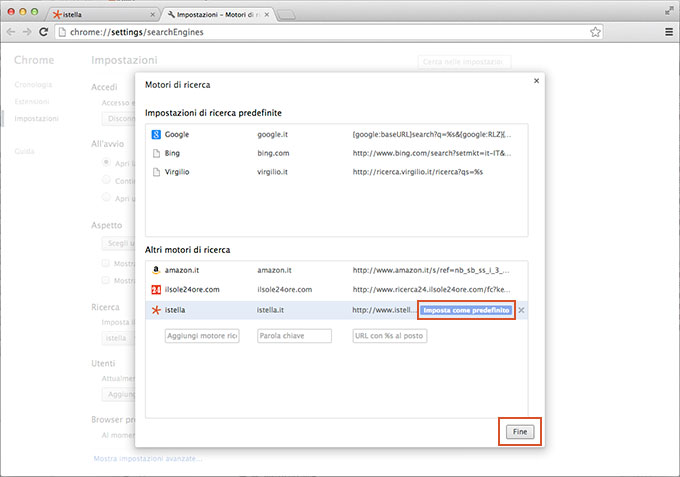Click Mostra impostazioni avanzate link
This screenshot has width=680, height=477.
[x=148, y=458]
